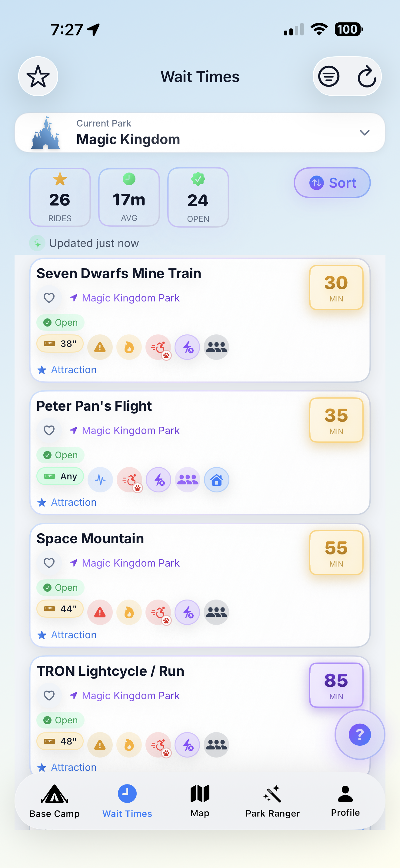The width and height of the screenshot is (400, 868).
Task: Select the wheelchair accessibility icon on Peter Pan's Flight
Action: (129, 479)
